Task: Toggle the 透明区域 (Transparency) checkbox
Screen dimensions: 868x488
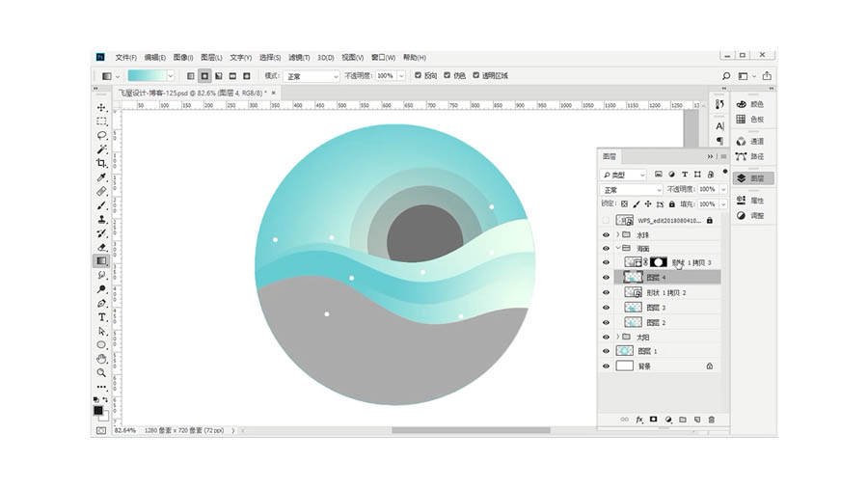Action: [475, 75]
